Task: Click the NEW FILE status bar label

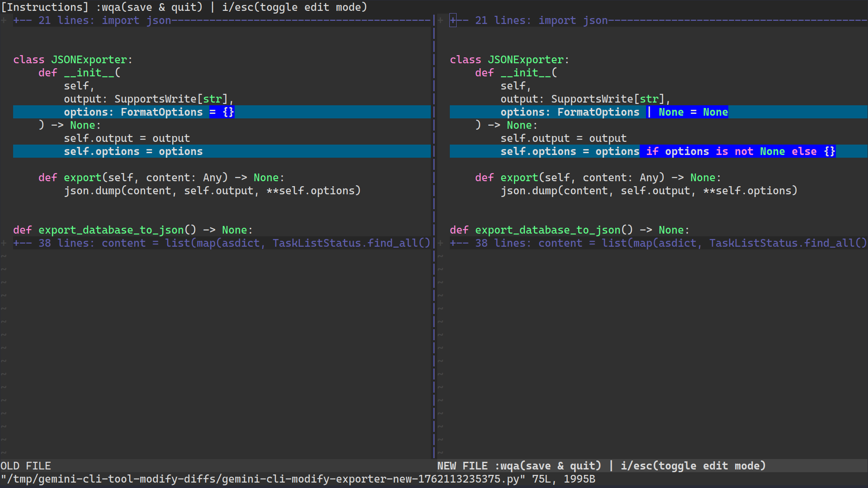Action: [x=462, y=465]
